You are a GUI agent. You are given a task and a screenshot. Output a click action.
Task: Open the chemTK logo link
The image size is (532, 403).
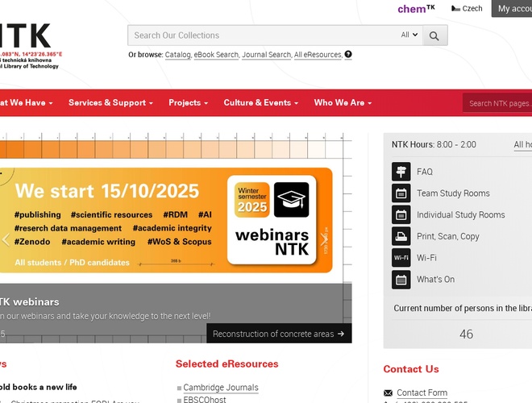pos(416,9)
